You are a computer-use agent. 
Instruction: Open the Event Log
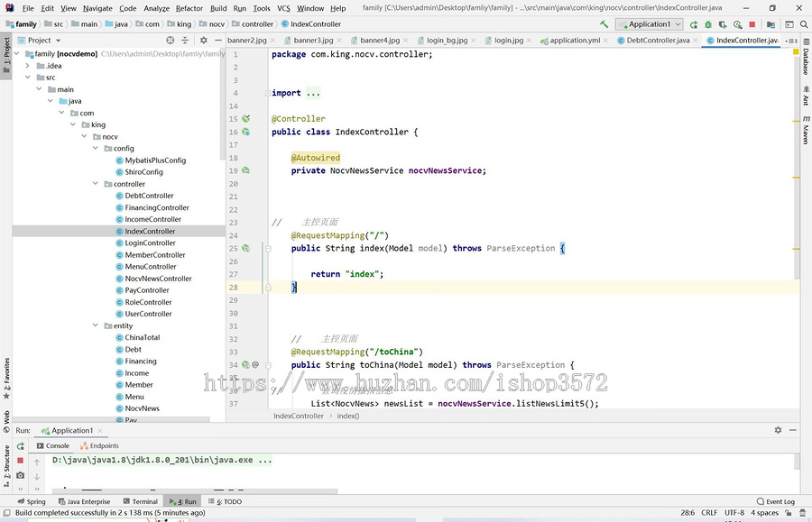(775, 501)
